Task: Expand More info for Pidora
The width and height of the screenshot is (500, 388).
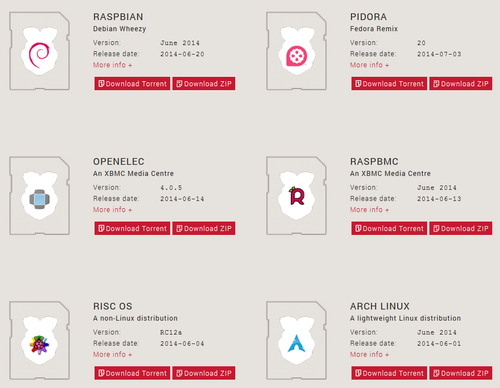Action: point(369,65)
